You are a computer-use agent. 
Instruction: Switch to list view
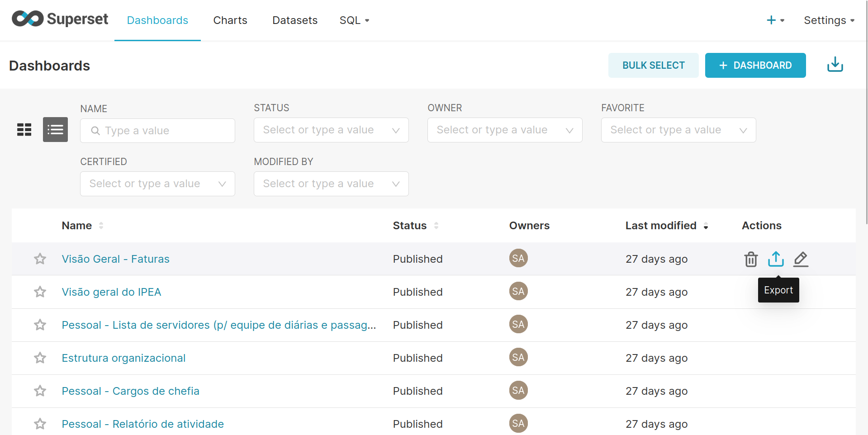pyautogui.click(x=55, y=130)
